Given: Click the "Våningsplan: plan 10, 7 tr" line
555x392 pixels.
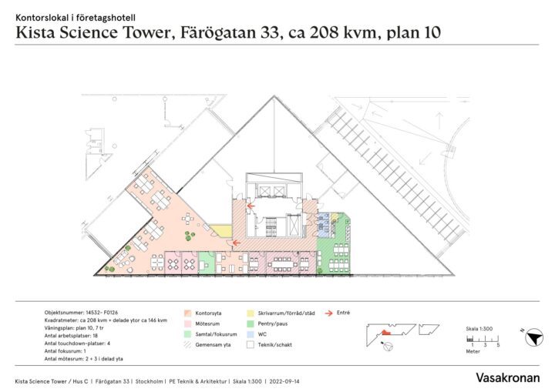Looking at the screenshot, I should pyautogui.click(x=74, y=328).
